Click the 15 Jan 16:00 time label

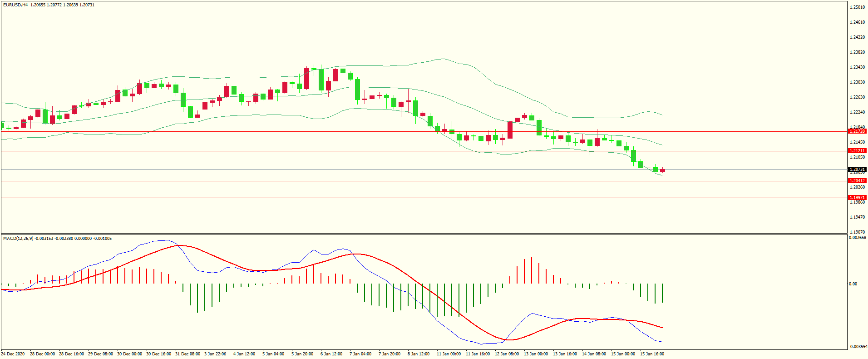pos(651,354)
